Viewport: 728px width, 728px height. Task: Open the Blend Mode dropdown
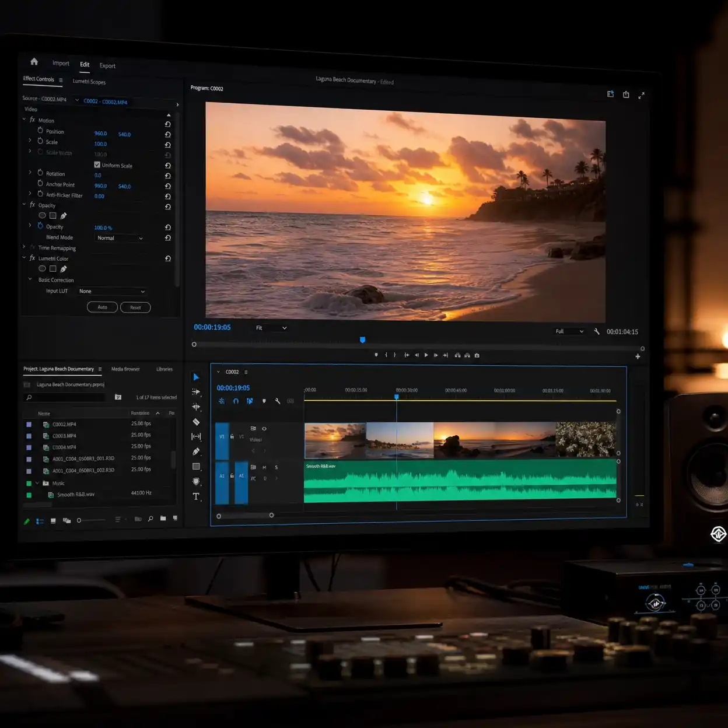click(x=120, y=238)
